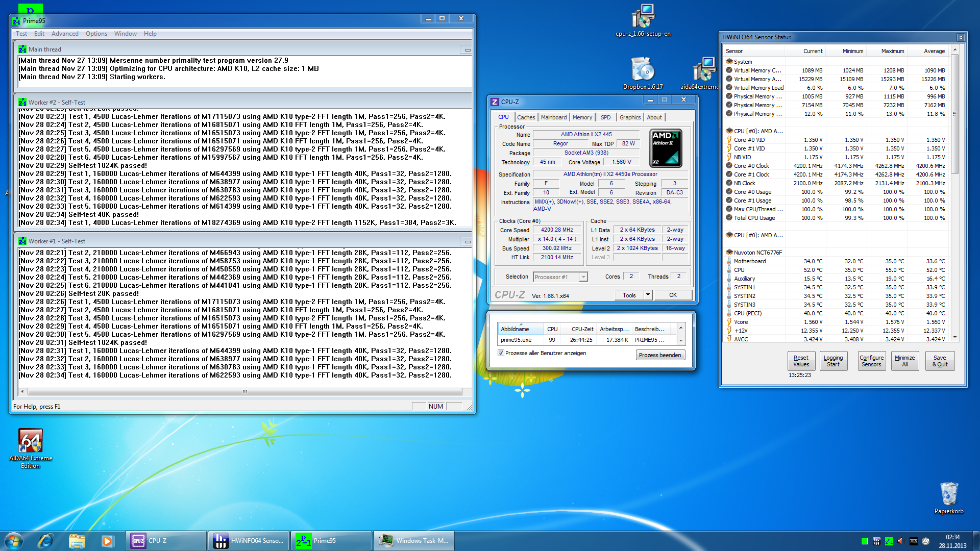Switch to Caches tab in CPU-Z
This screenshot has width=980, height=551.
(x=526, y=117)
